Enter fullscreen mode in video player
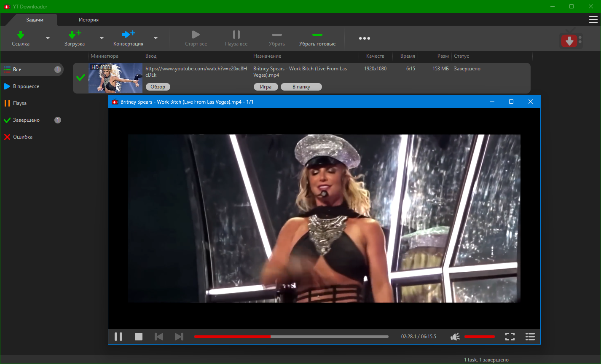The image size is (601, 364). [x=510, y=337]
